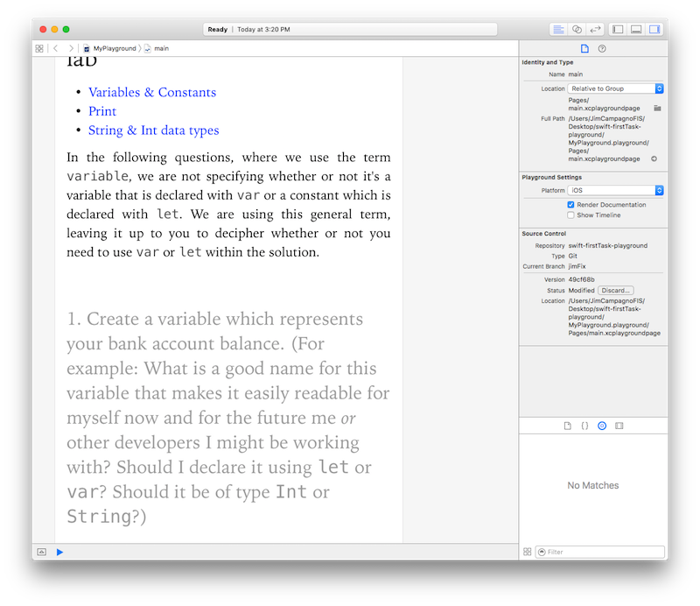
Task: Toggle the Navigator panel
Action: click(x=618, y=30)
